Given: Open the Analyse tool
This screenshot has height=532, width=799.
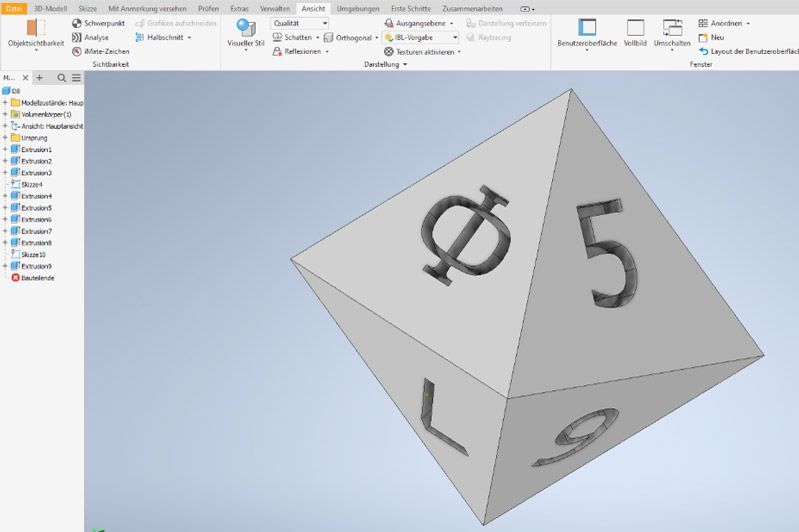Looking at the screenshot, I should pos(77,37).
